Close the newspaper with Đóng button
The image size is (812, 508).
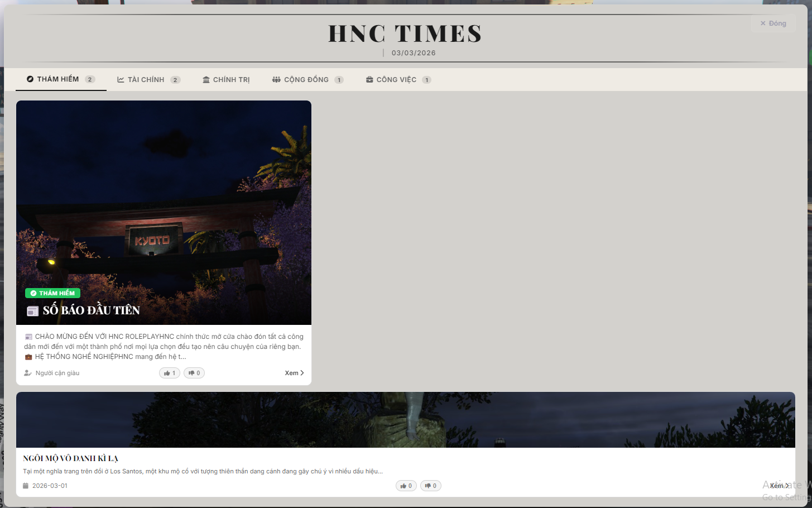coord(773,23)
